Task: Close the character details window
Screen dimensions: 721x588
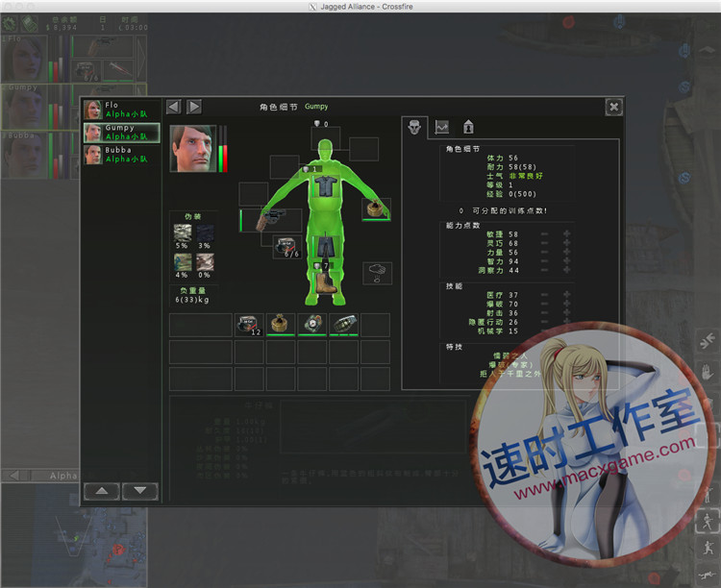Action: pos(614,107)
